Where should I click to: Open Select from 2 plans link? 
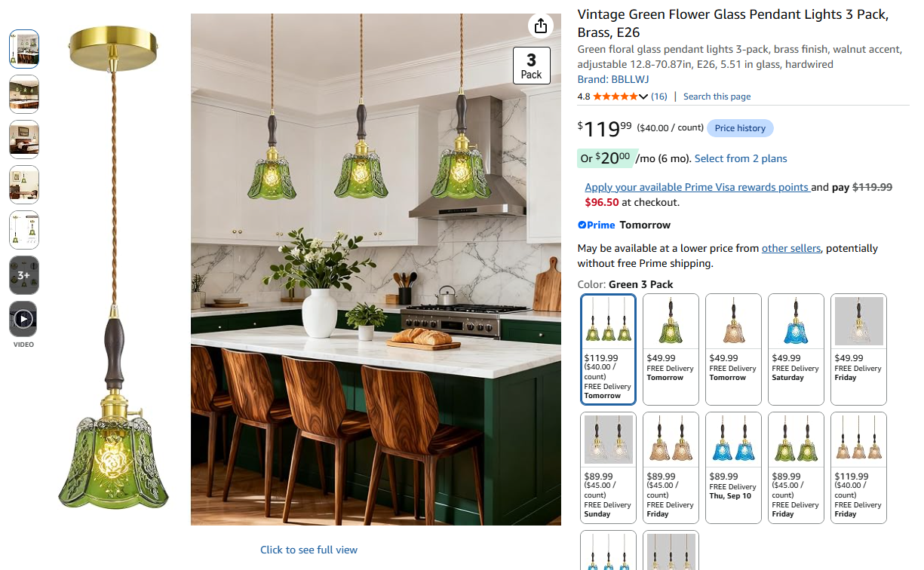pyautogui.click(x=741, y=158)
